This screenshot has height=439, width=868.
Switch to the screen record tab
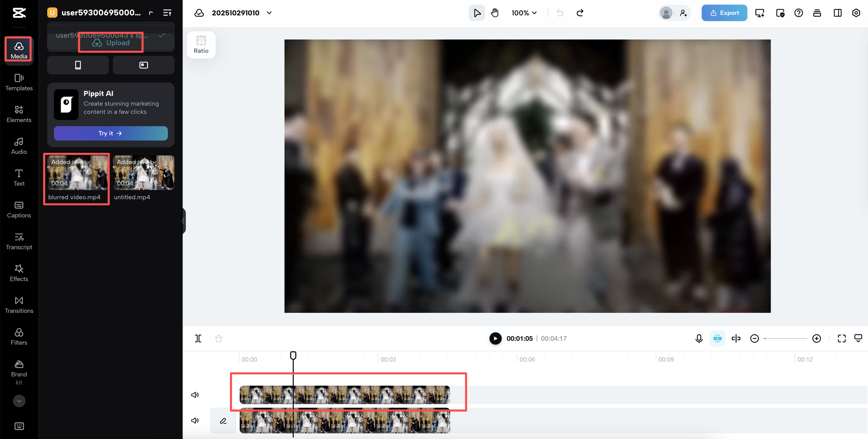(143, 65)
